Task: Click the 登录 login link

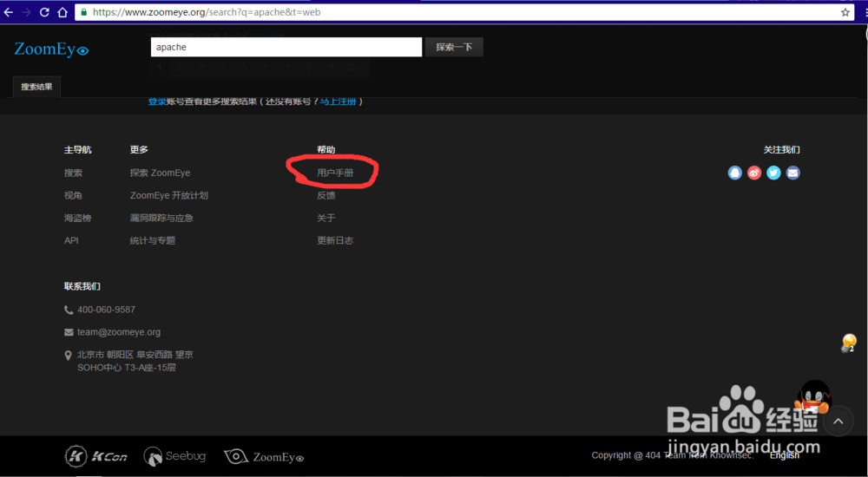Action: [x=157, y=101]
